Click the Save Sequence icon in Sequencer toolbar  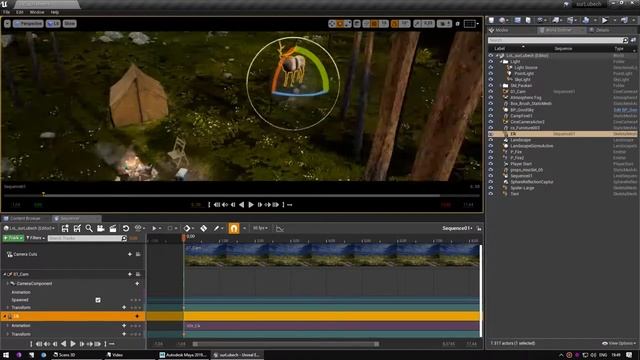click(x=65, y=229)
